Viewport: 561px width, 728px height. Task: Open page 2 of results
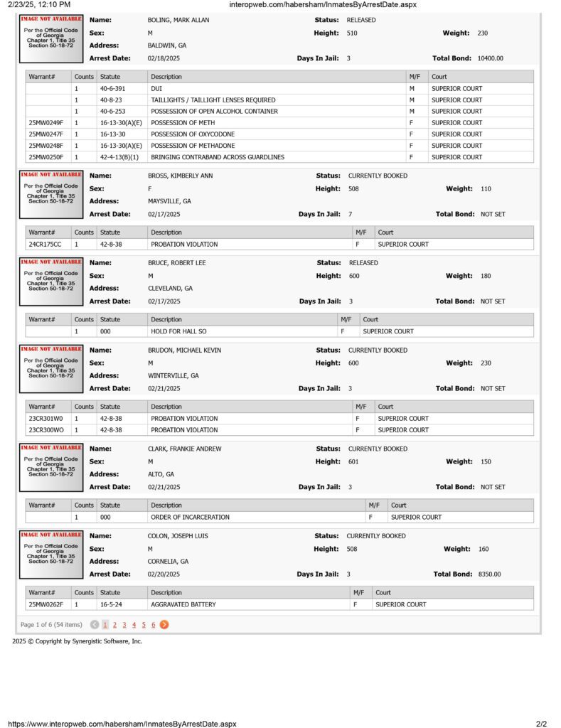point(114,625)
